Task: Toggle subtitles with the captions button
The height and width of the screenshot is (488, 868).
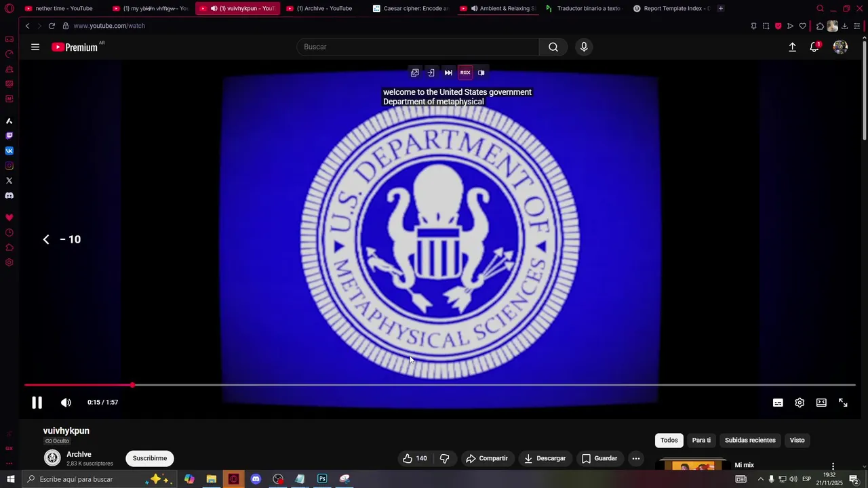Action: pos(778,403)
